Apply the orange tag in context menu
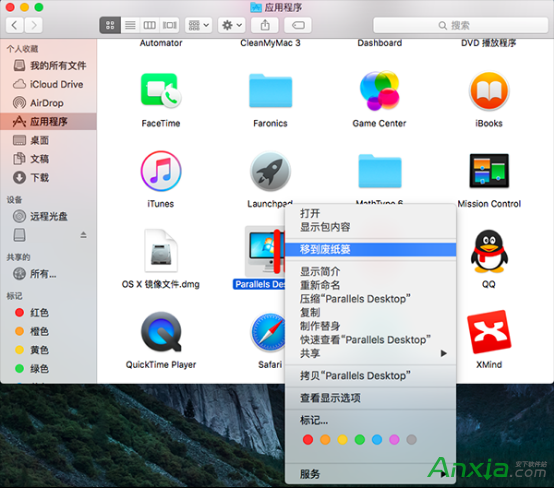Image resolution: width=554 pixels, height=488 pixels. [325, 440]
